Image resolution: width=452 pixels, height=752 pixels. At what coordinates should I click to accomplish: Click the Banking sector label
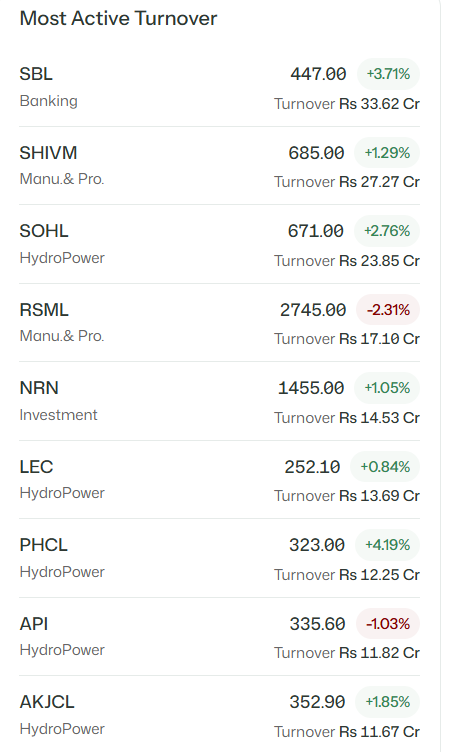[x=48, y=101]
